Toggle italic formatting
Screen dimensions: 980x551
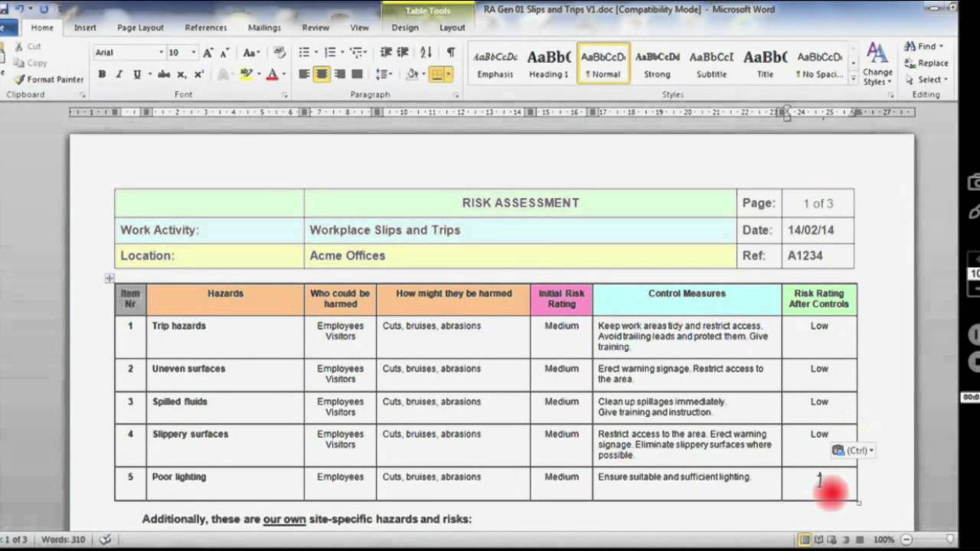click(x=119, y=74)
